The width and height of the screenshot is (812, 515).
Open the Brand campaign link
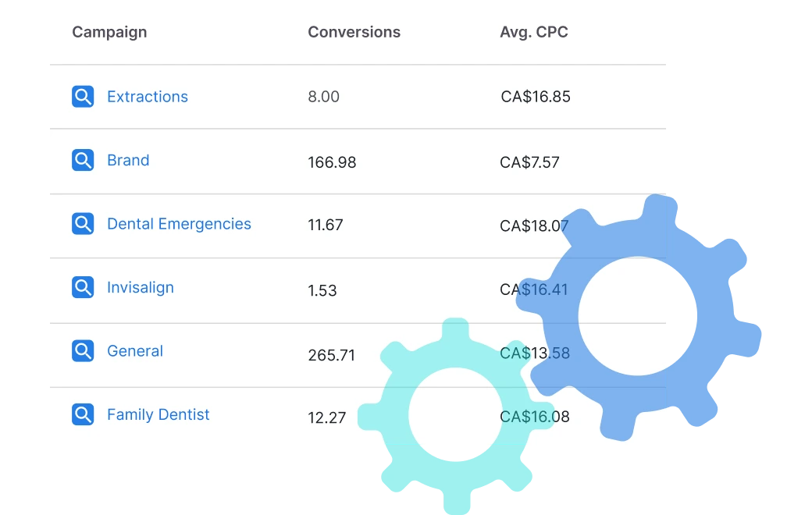(128, 161)
